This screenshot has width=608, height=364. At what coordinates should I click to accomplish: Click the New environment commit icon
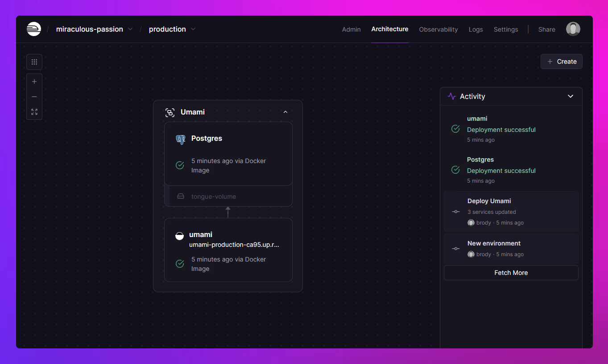pyautogui.click(x=456, y=249)
